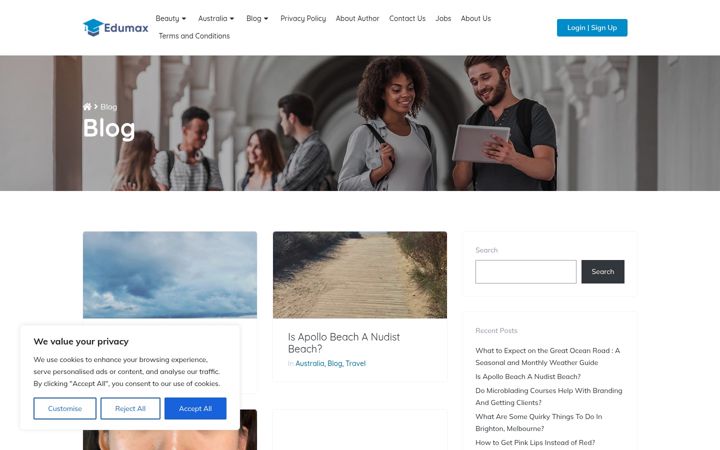Image resolution: width=720 pixels, height=450 pixels.
Task: Click Accept All cookies
Action: (195, 408)
